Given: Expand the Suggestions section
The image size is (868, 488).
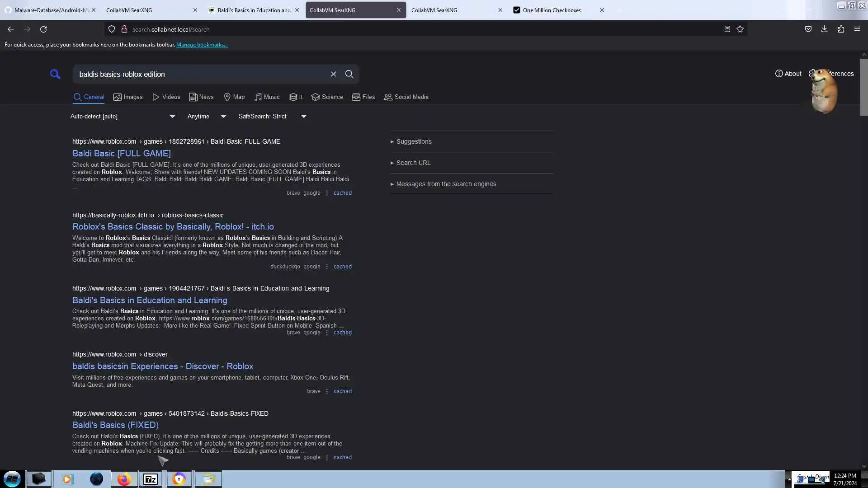Looking at the screenshot, I should coord(413,142).
